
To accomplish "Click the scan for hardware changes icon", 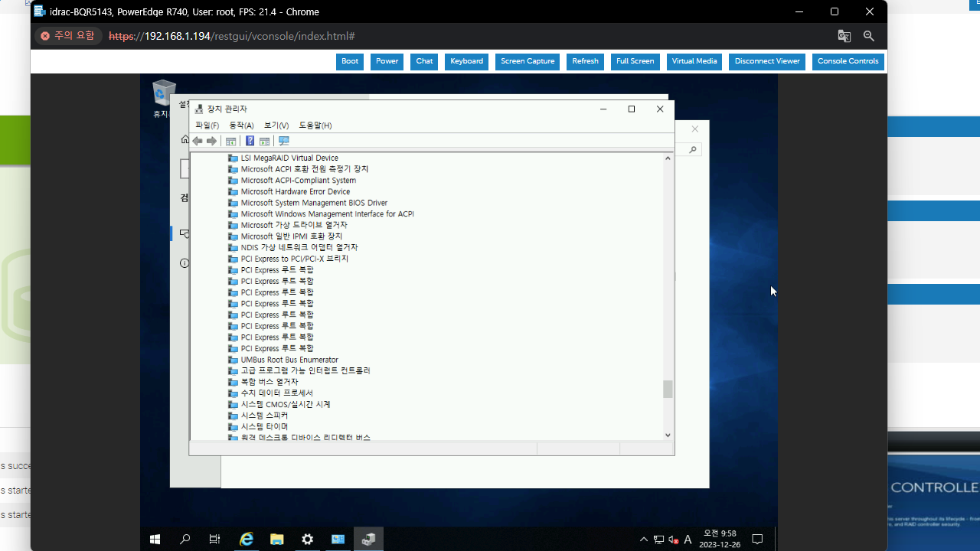I will click(284, 141).
